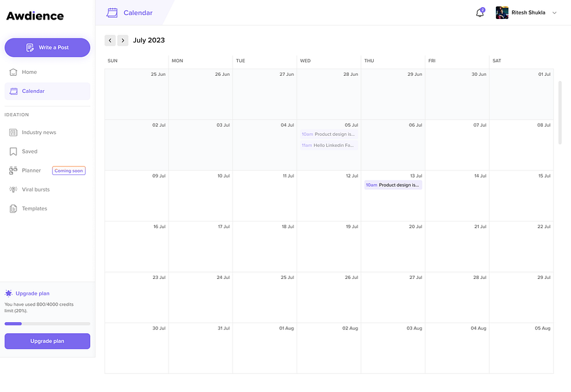
Task: Open the Planner menu item
Action: 31,171
